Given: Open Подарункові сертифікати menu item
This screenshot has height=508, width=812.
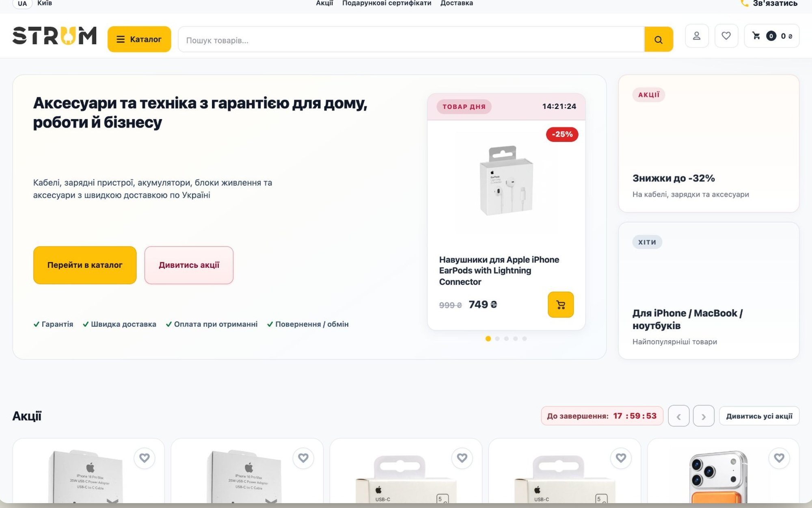Looking at the screenshot, I should 387,3.
